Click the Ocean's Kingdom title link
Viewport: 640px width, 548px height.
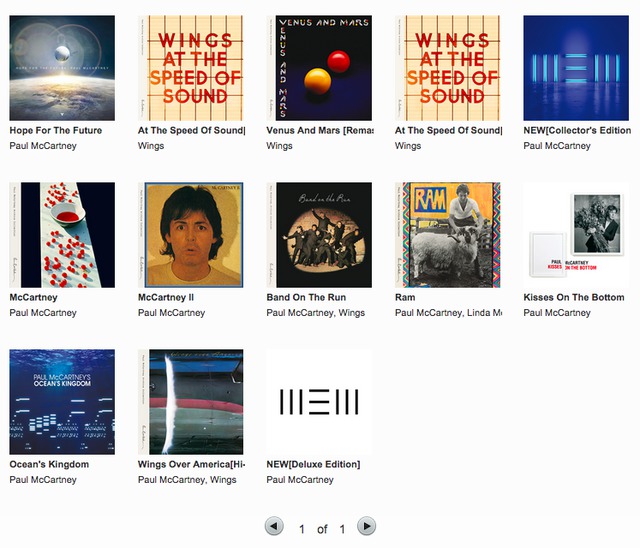[x=49, y=464]
